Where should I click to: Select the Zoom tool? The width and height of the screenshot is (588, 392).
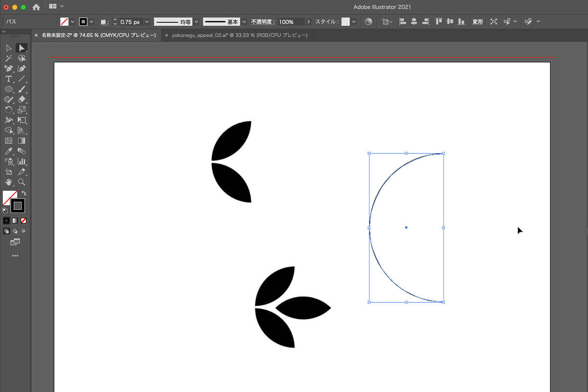click(22, 182)
